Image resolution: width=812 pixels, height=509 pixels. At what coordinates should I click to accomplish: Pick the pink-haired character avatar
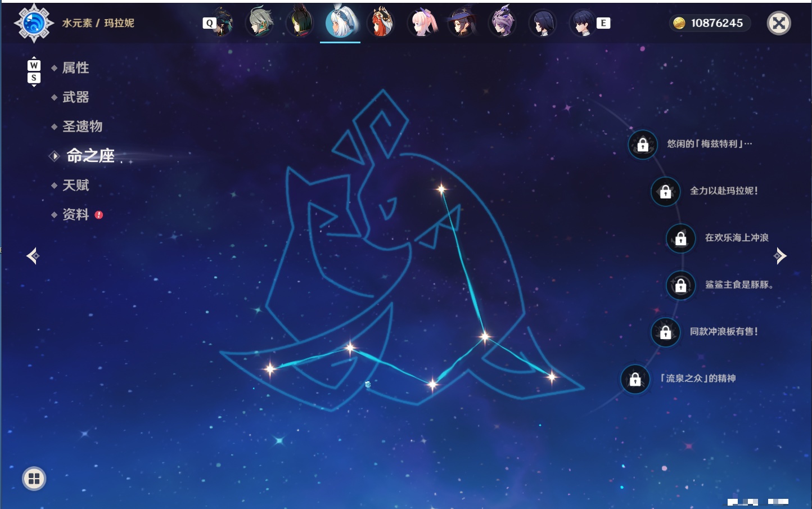[422, 22]
